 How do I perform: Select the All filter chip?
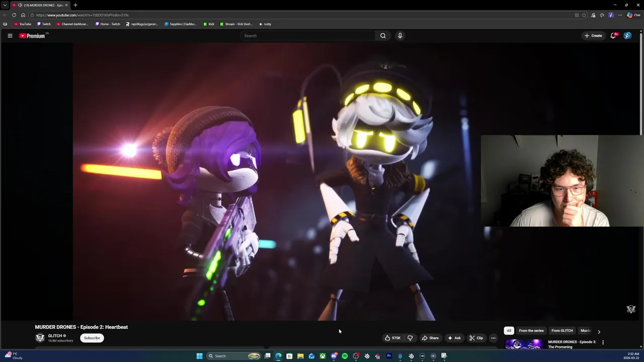click(x=509, y=331)
